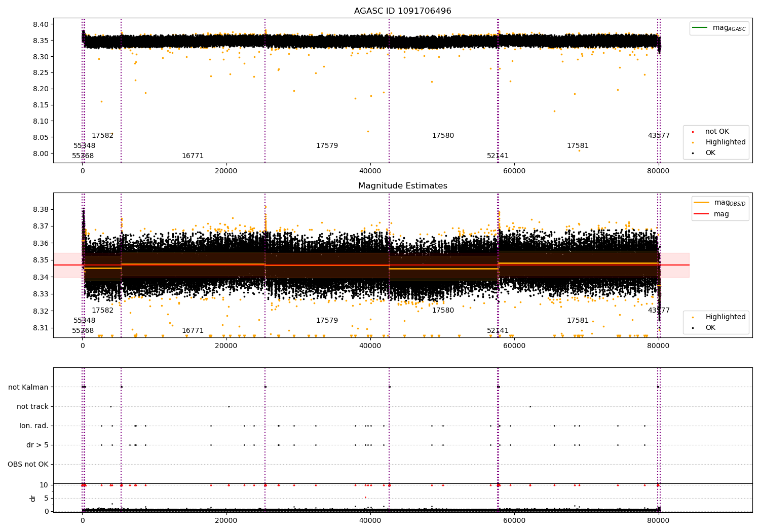Viewport: 760px width, 532px height.
Task: Select the orange mag OBSID legend entry
Action: (719, 203)
